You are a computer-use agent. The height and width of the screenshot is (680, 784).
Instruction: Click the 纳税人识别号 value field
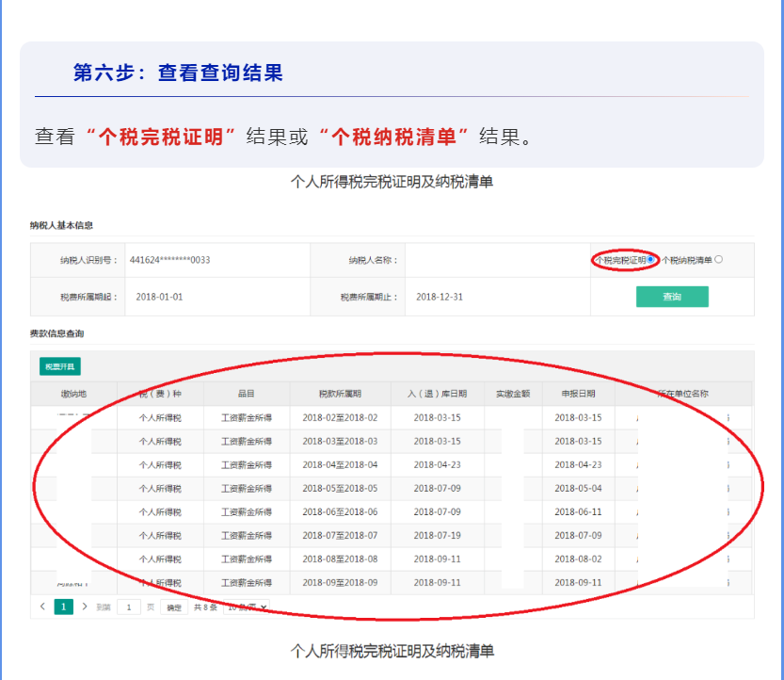click(170, 260)
